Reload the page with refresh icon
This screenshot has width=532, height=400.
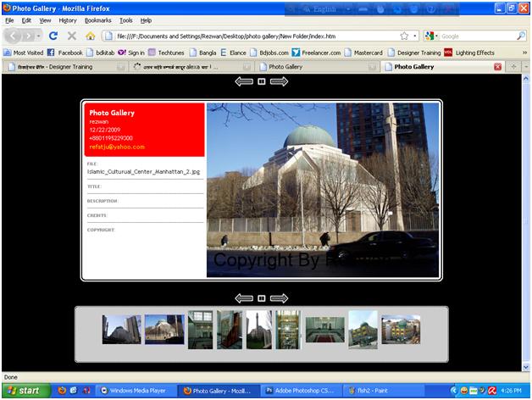click(53, 36)
